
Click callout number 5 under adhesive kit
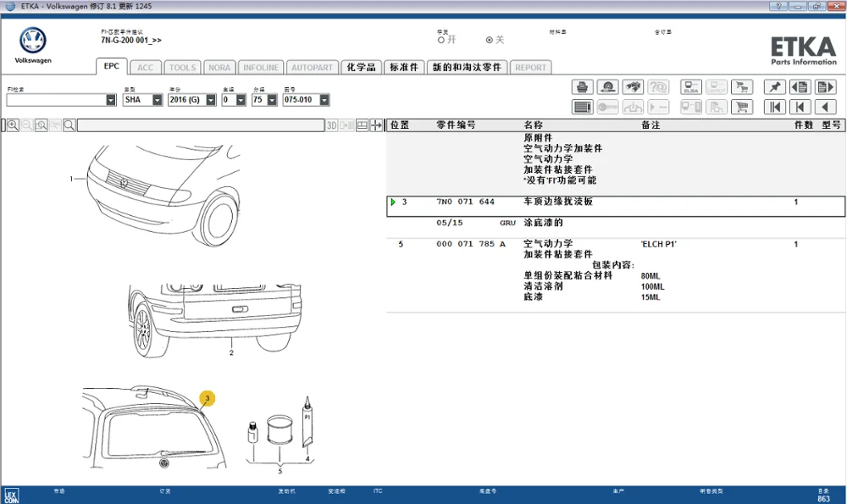tap(280, 471)
